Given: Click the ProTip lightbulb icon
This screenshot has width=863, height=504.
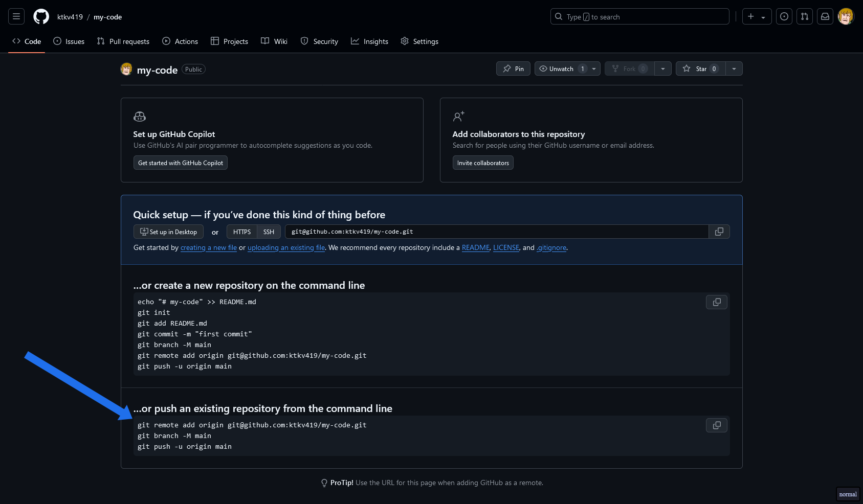Looking at the screenshot, I should [324, 483].
